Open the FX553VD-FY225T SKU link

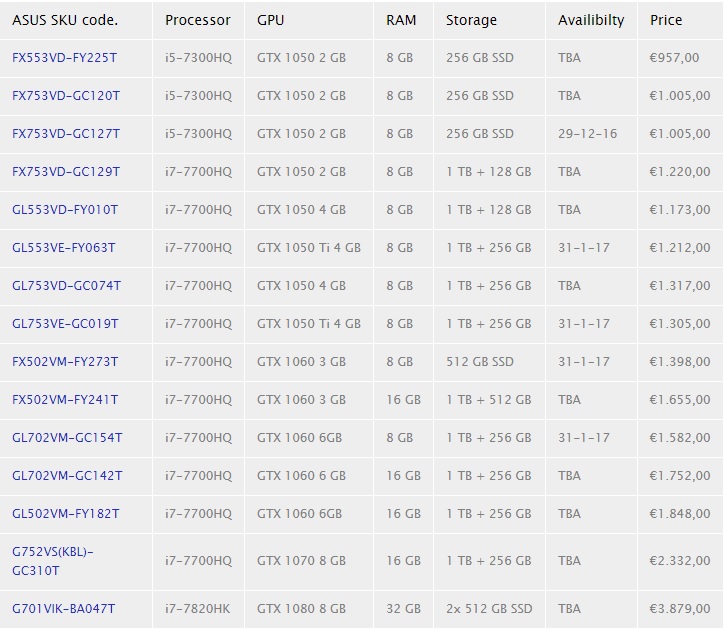pyautogui.click(x=64, y=58)
